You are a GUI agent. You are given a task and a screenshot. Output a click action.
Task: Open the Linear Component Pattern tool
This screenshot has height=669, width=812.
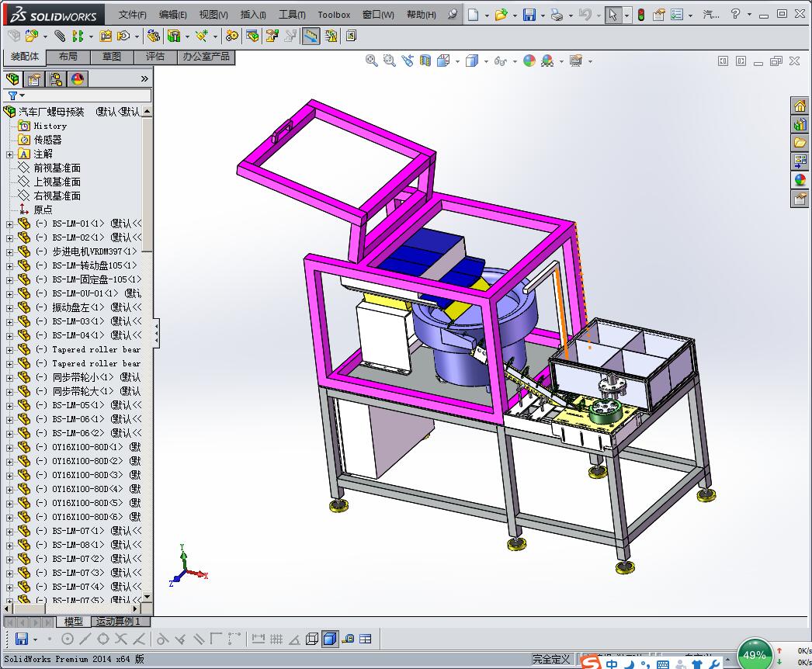[78, 36]
